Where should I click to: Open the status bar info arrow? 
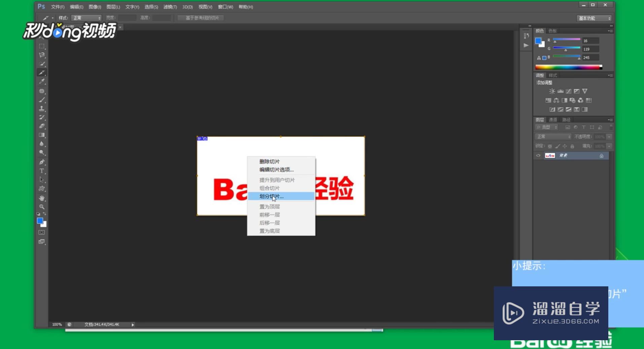pos(133,325)
